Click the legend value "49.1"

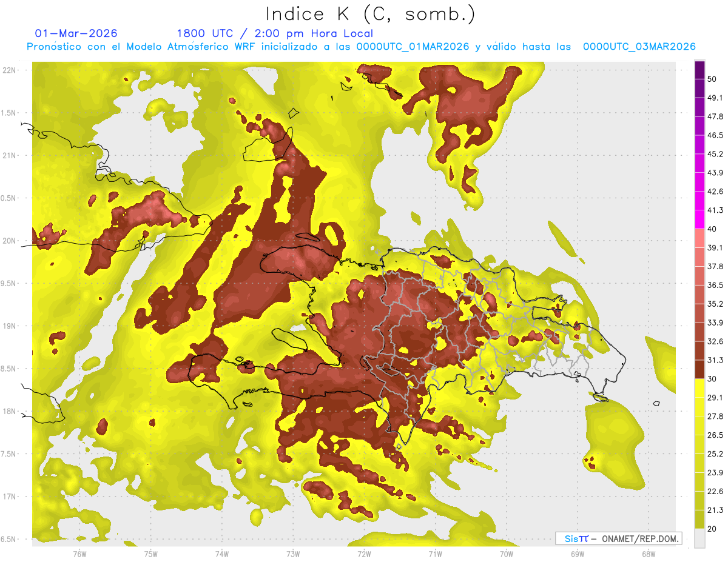coord(715,98)
